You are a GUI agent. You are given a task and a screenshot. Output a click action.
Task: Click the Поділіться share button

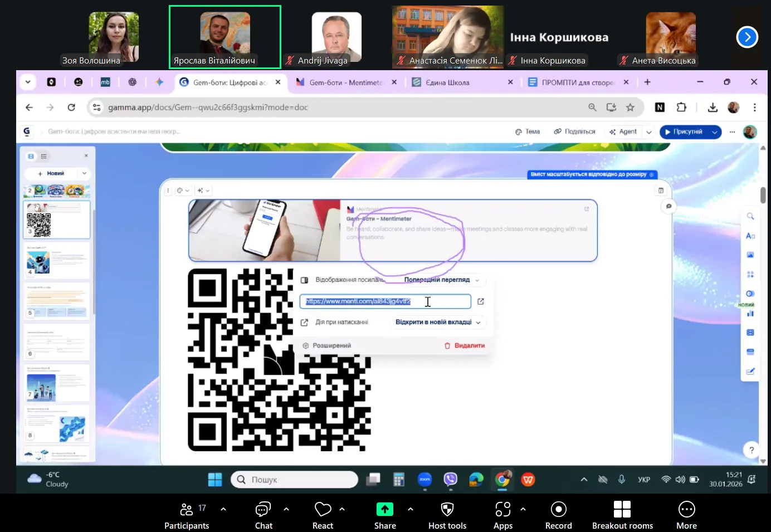(574, 132)
